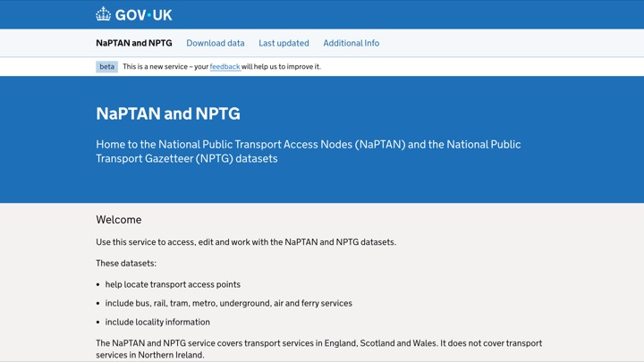
Task: Select the 'NaPTAN and NPTG' main heading
Action: (x=168, y=114)
